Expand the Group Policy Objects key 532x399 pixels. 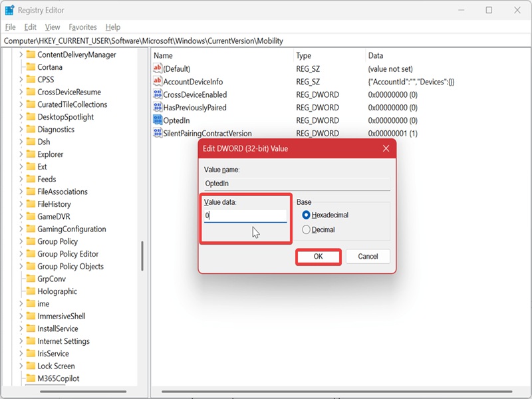coord(21,267)
